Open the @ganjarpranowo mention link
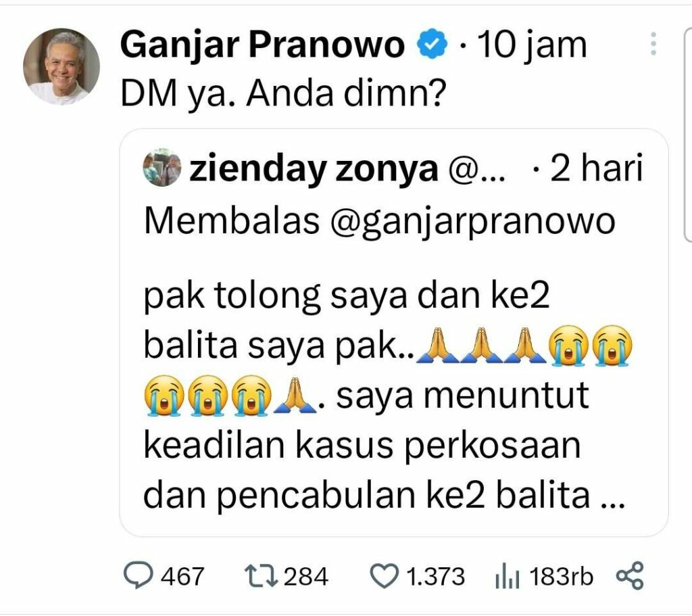The image size is (692, 616). click(x=472, y=222)
